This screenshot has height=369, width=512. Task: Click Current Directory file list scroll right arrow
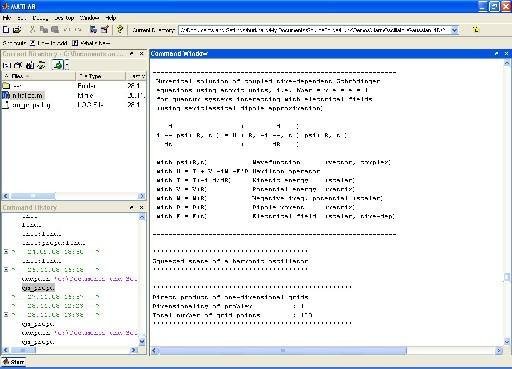point(141,196)
